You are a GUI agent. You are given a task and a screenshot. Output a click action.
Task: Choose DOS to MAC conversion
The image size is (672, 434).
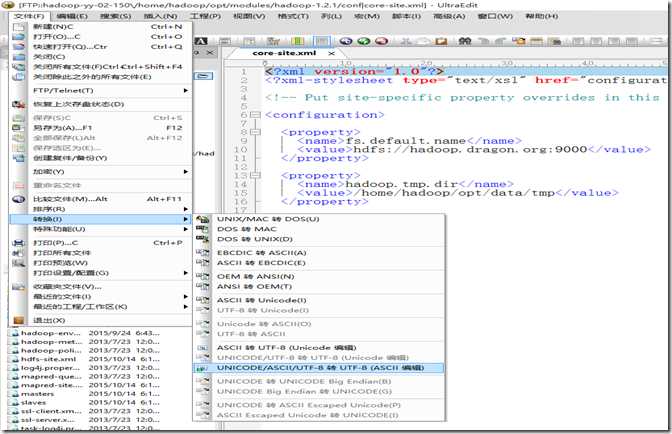[x=318, y=229]
